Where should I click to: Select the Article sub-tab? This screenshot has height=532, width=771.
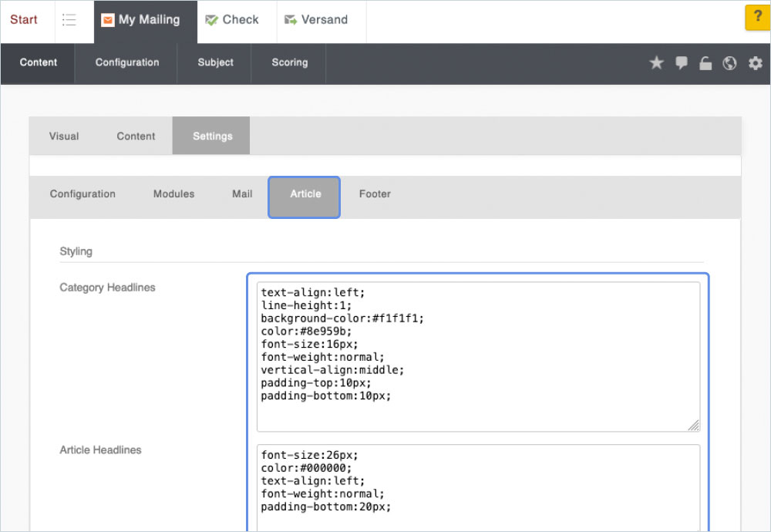tap(305, 197)
